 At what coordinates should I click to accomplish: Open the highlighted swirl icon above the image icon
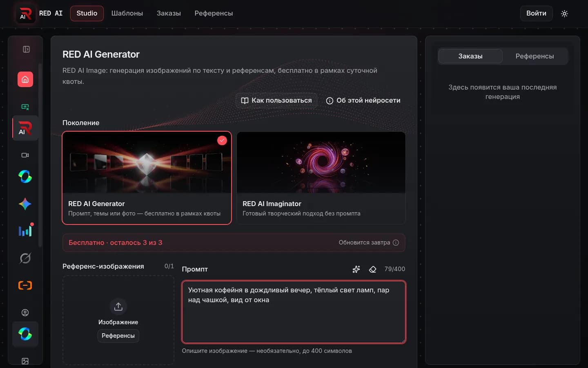pos(25,334)
